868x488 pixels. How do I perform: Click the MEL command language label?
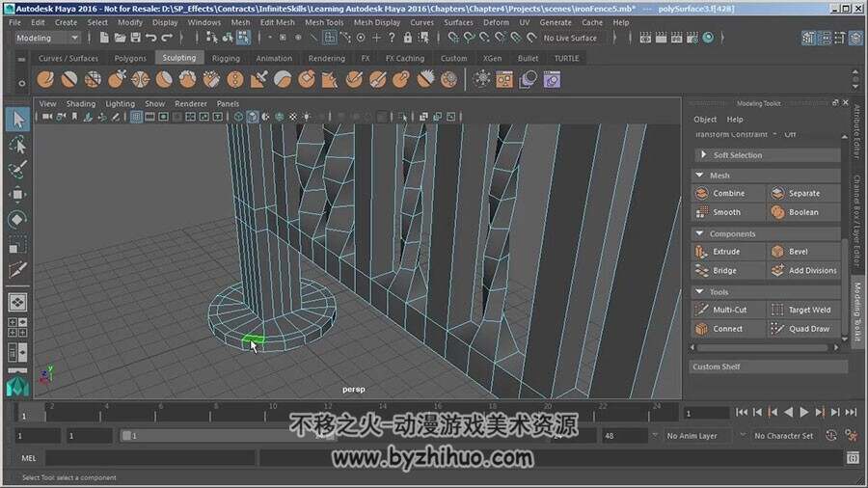click(x=29, y=458)
